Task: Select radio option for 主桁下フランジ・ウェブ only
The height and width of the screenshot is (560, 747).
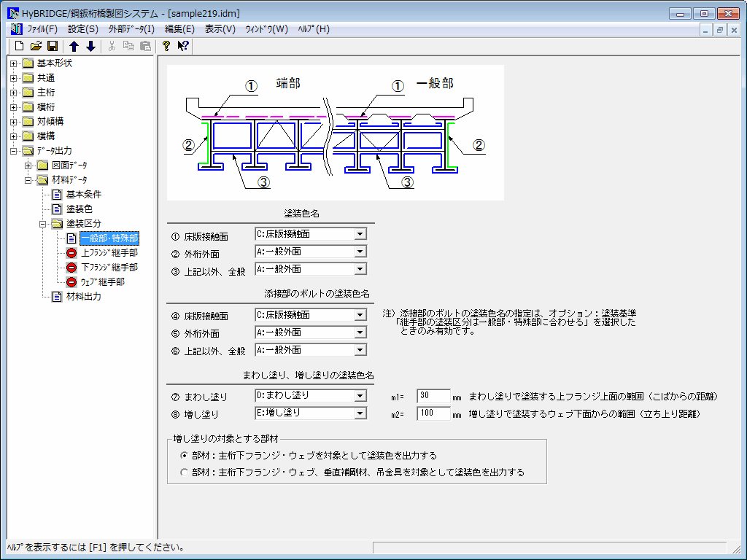Action: click(184, 455)
